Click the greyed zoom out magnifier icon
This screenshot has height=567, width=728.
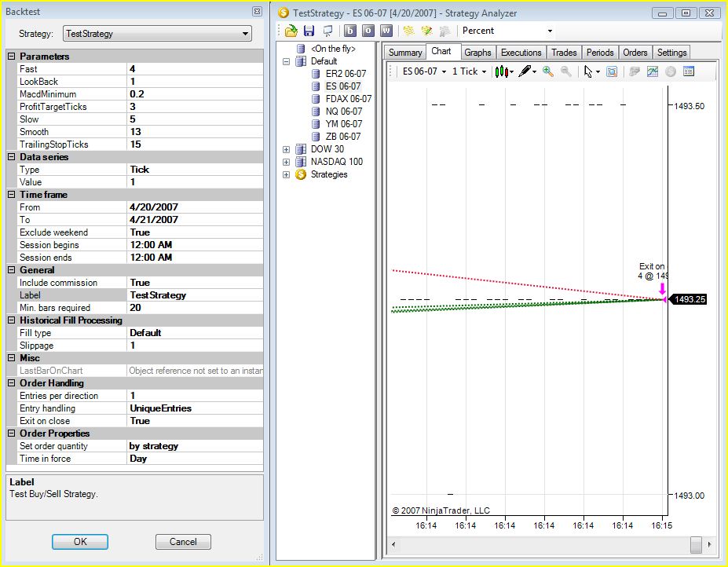(x=565, y=71)
